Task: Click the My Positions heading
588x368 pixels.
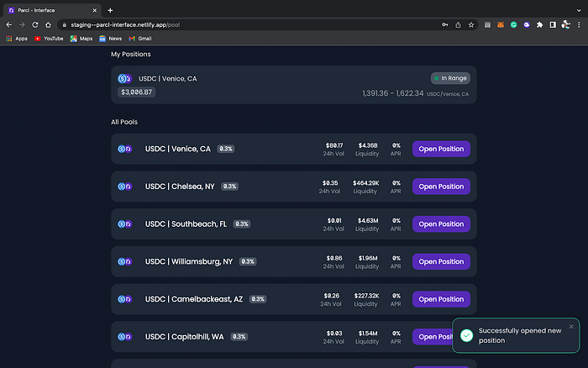Action: pyautogui.click(x=130, y=54)
